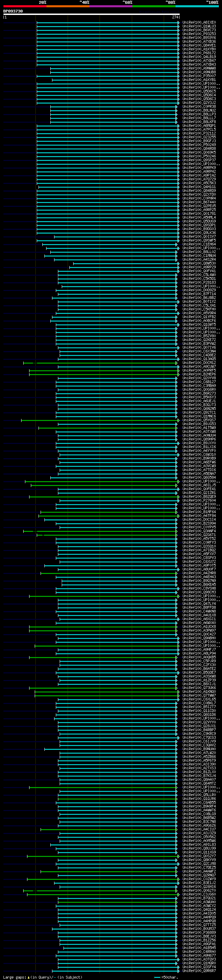Open hit UniRef100_A8IXE0
Screen dimensions: 222x980
click(x=199, y=23)
